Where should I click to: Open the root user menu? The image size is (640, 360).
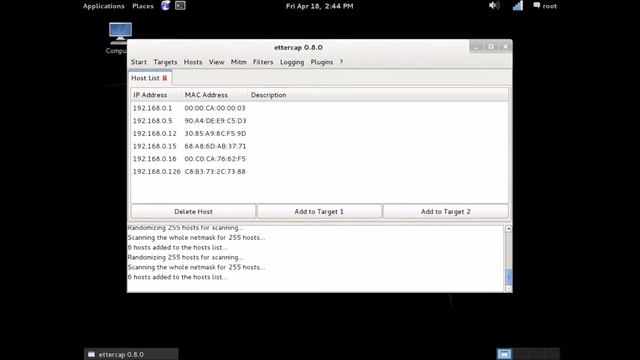(x=545, y=6)
